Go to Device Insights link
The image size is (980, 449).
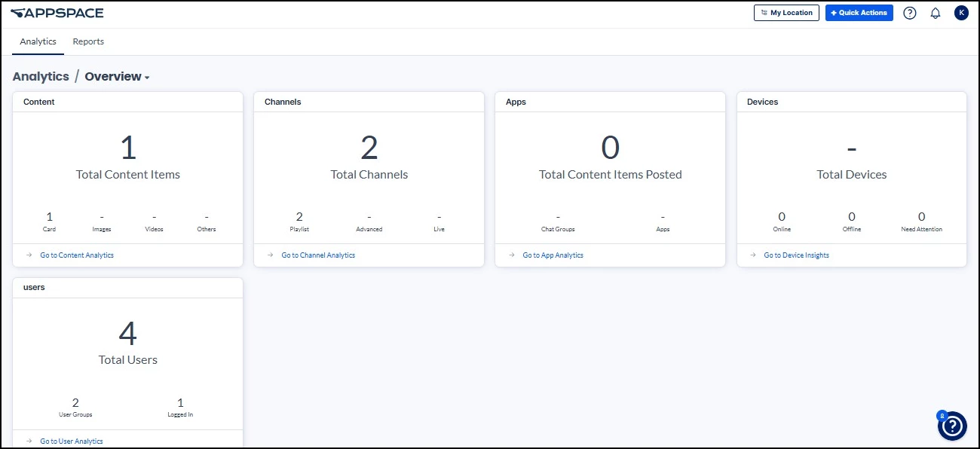click(x=796, y=255)
